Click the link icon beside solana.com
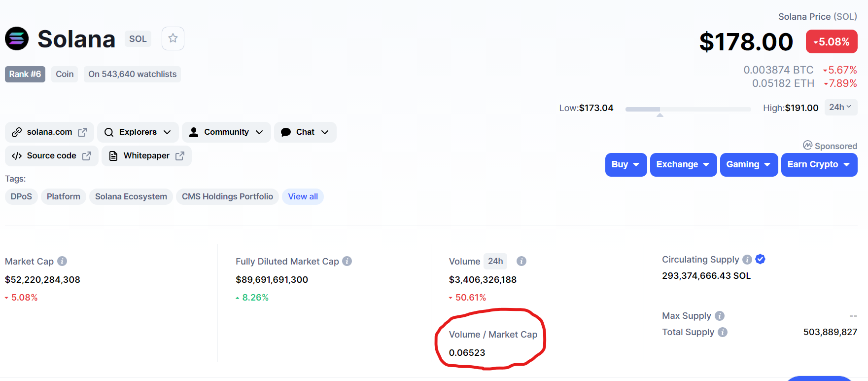Screen dimensions: 868x381 [17, 132]
